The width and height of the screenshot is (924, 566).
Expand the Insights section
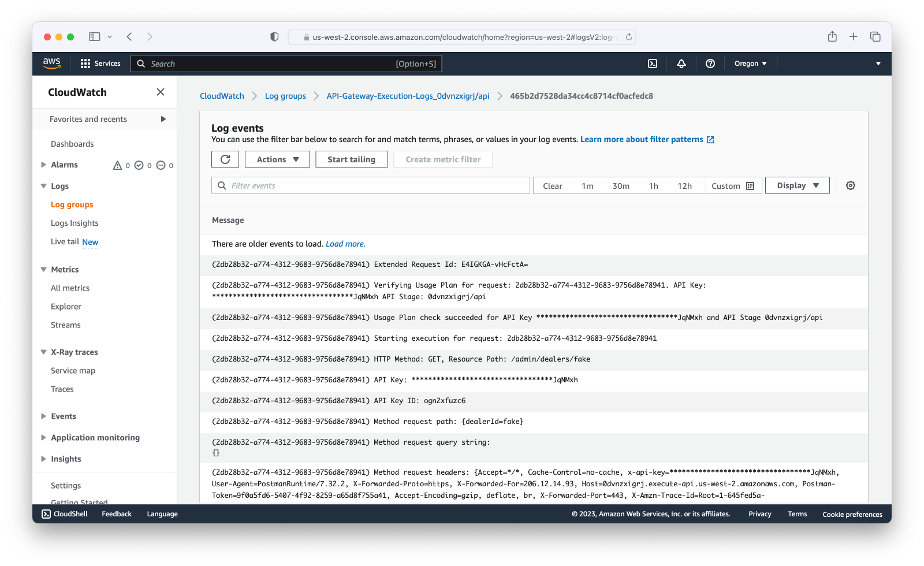[x=43, y=459]
